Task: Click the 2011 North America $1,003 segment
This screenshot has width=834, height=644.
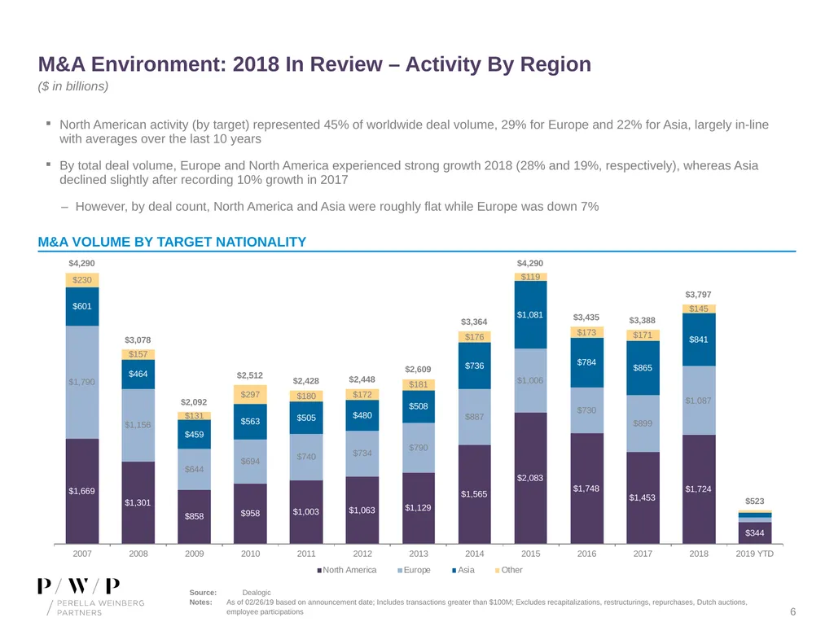Action: tap(306, 512)
